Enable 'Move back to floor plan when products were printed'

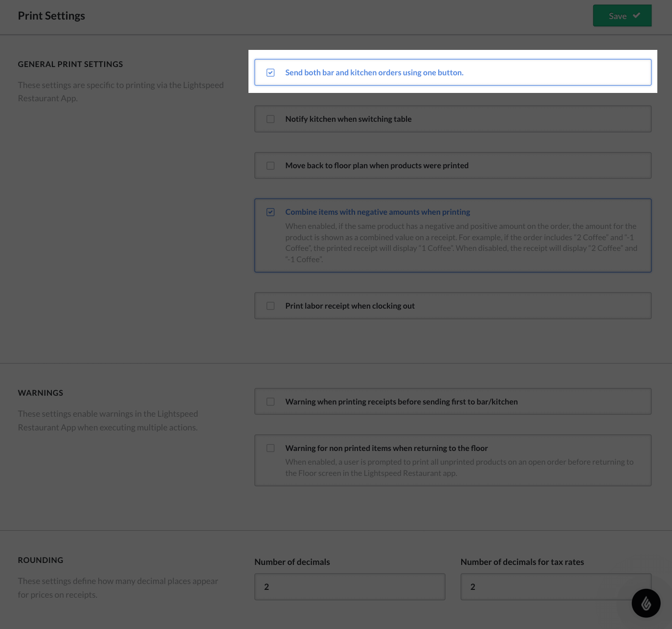[x=270, y=165]
